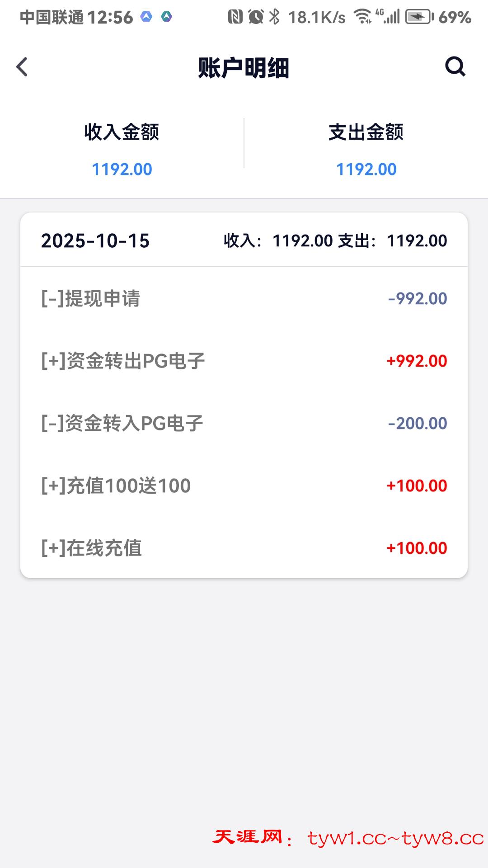Tap the 账户明细 page title
The height and width of the screenshot is (868, 488).
coord(244,68)
